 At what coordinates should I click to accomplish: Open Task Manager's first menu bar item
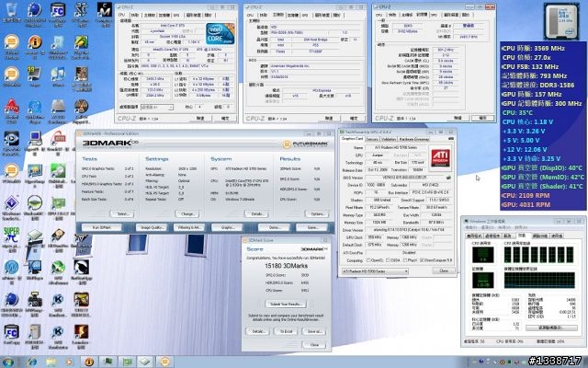tap(470, 227)
